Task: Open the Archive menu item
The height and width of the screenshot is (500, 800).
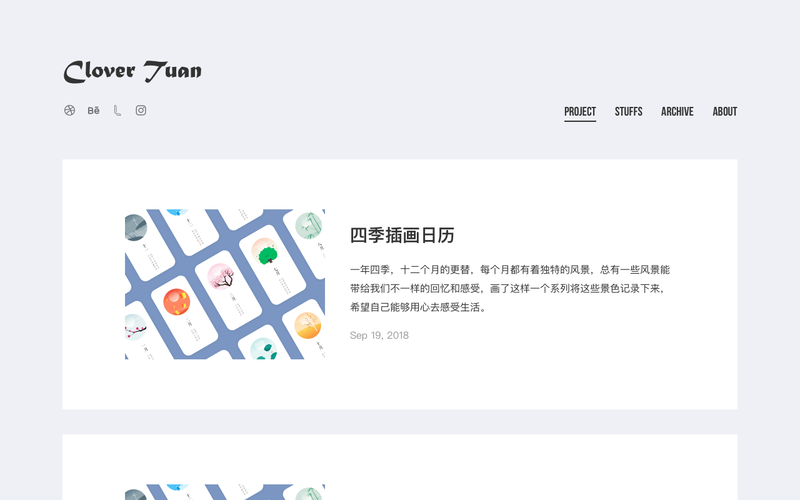Action: 677,112
